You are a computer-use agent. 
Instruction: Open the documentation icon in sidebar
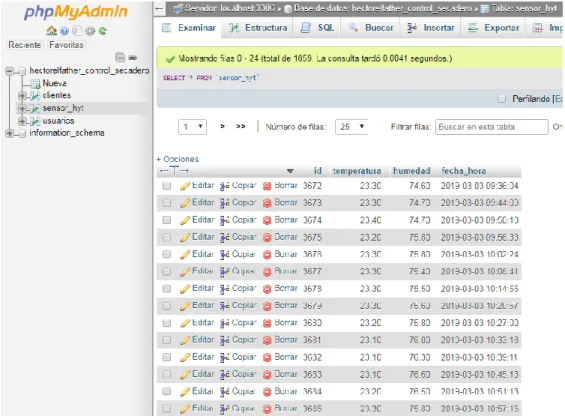(77, 31)
